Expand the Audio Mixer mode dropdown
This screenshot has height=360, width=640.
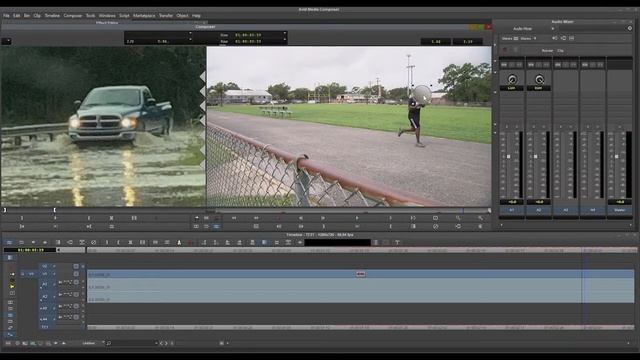pyautogui.click(x=553, y=29)
